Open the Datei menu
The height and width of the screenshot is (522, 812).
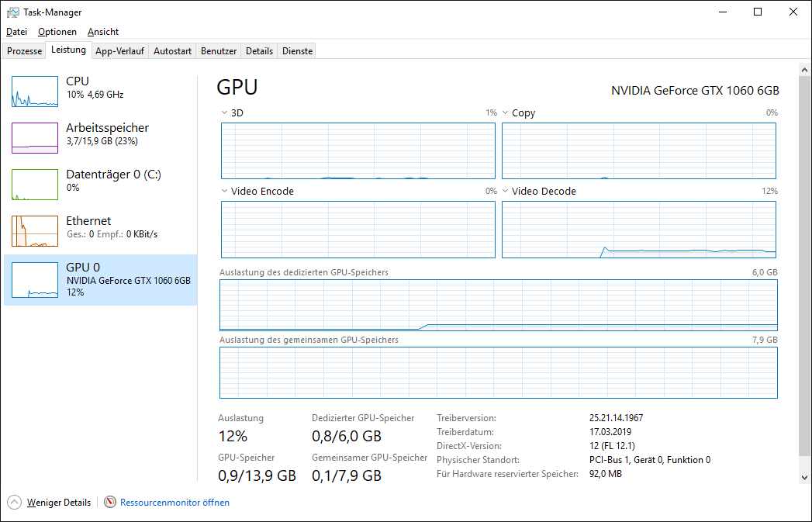pos(16,32)
